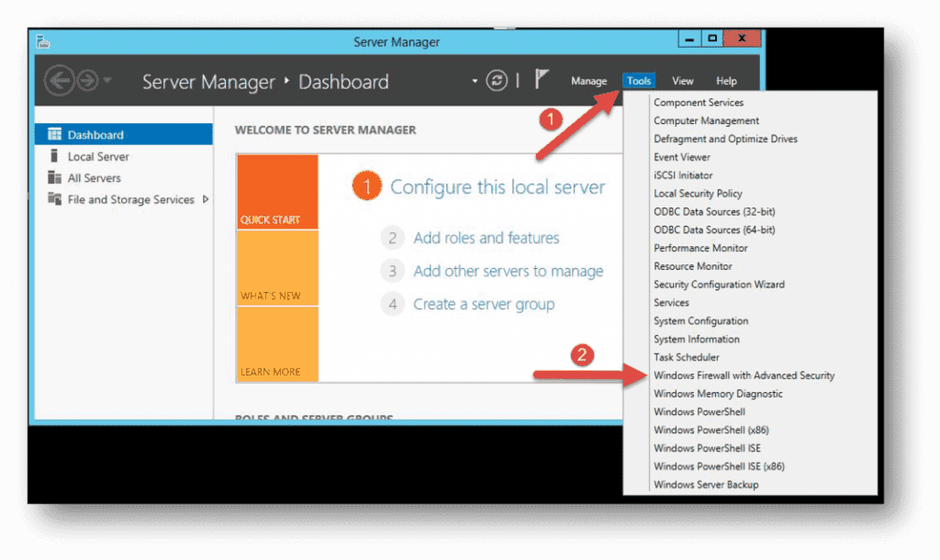Screen dimensions: 940x560
Task: Select the WHAT'S NEW tile
Action: tap(277, 268)
